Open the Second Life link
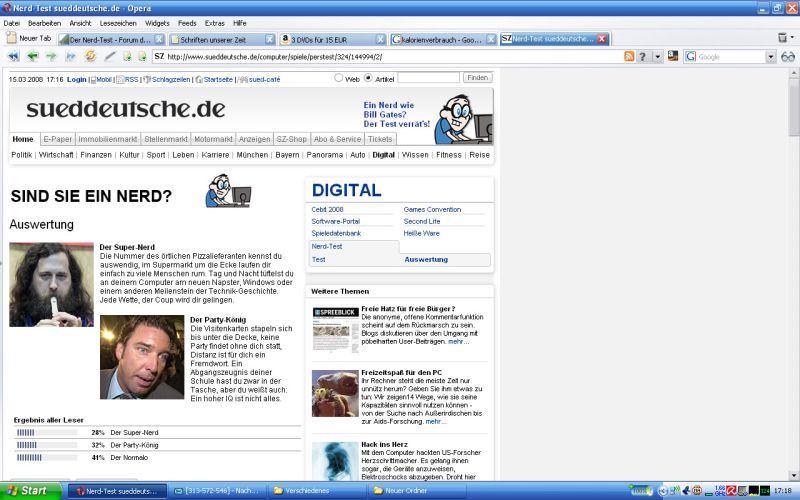 (421, 221)
